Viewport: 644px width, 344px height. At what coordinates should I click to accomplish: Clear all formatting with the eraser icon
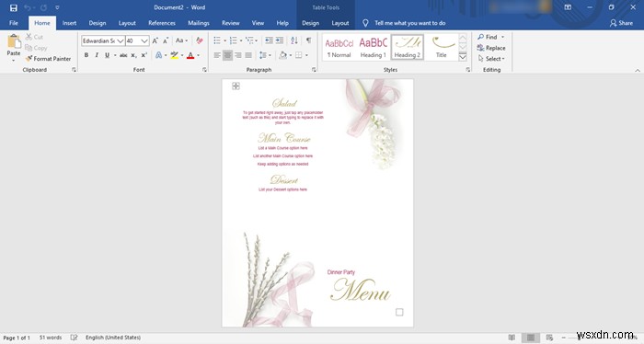point(200,40)
